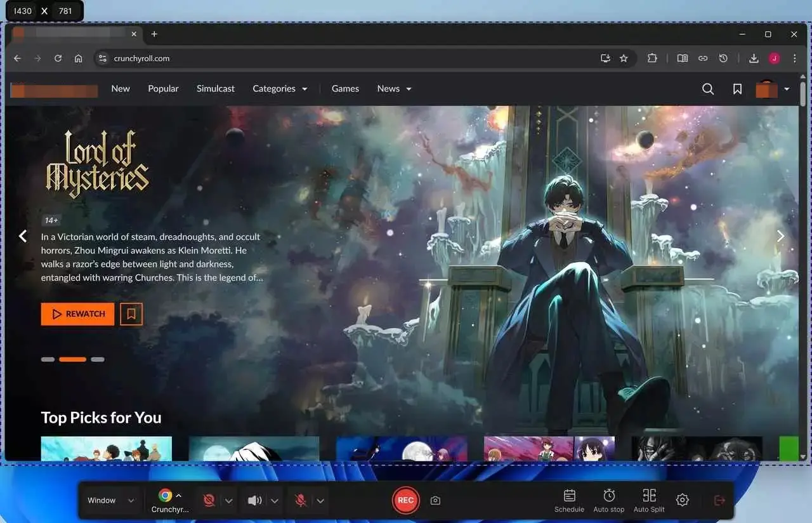The height and width of the screenshot is (523, 812).
Task: Take a screenshot with the camera icon
Action: 435,501
